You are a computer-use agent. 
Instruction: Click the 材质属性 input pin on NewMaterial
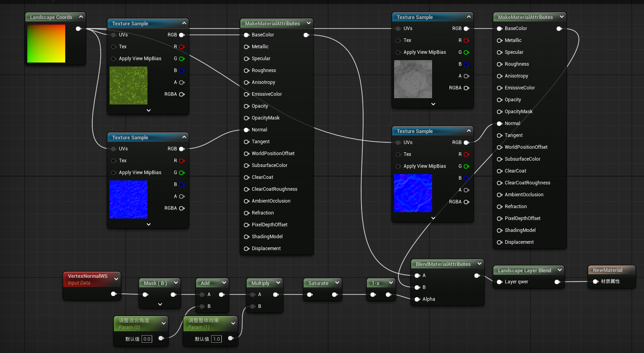595,281
